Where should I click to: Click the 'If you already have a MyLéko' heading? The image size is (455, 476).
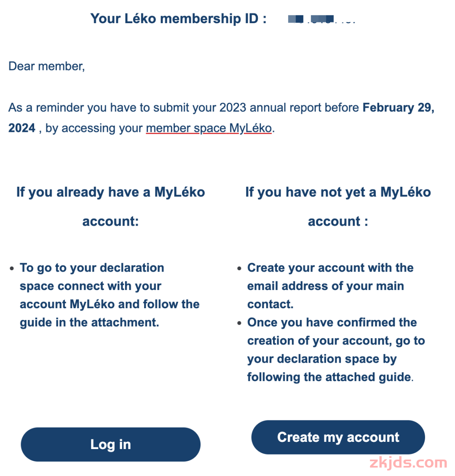[x=110, y=192]
